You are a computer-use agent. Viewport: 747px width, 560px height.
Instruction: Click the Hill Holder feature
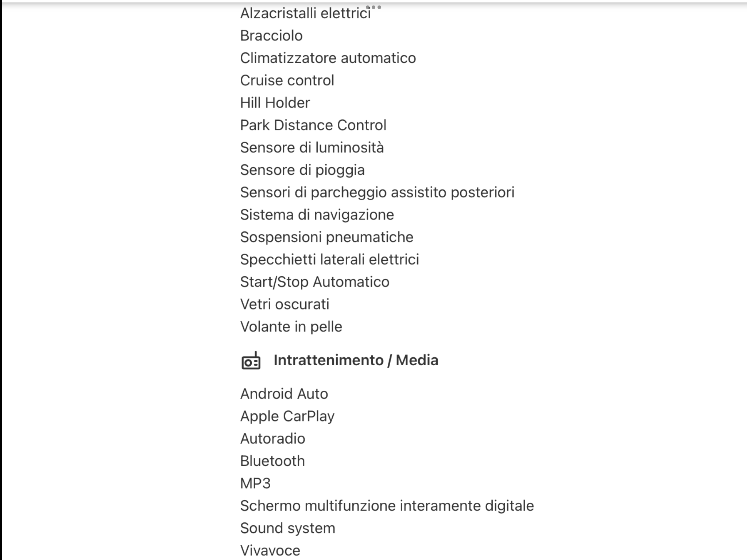[x=275, y=103]
